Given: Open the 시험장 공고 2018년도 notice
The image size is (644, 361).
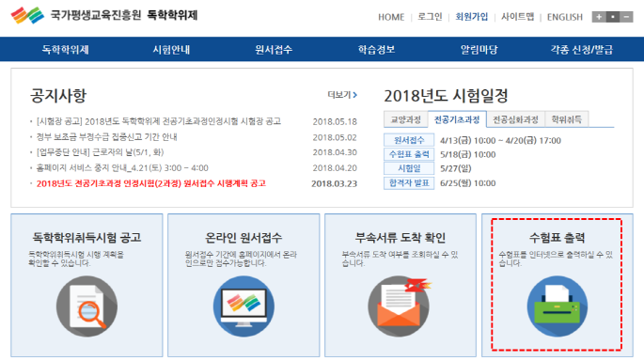Looking at the screenshot, I should tap(159, 121).
